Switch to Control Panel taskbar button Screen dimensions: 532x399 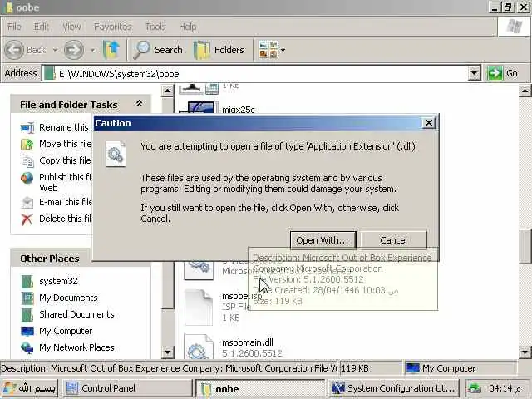click(129, 388)
